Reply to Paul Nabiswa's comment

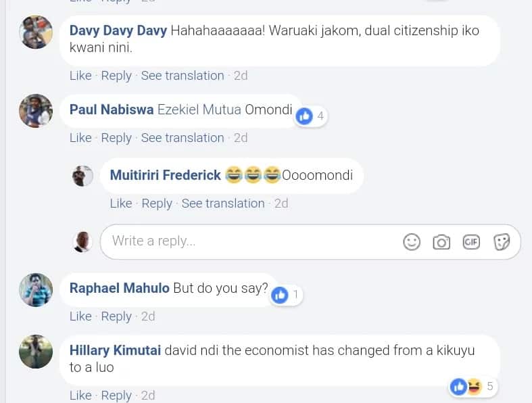(116, 138)
